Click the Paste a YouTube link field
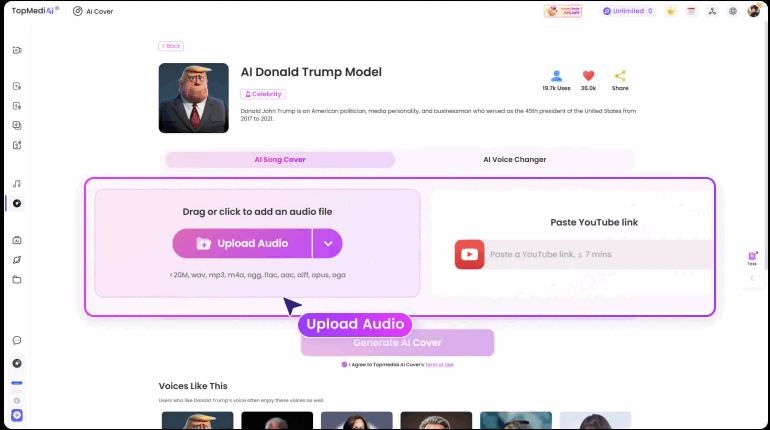The height and width of the screenshot is (430, 770). [x=599, y=254]
